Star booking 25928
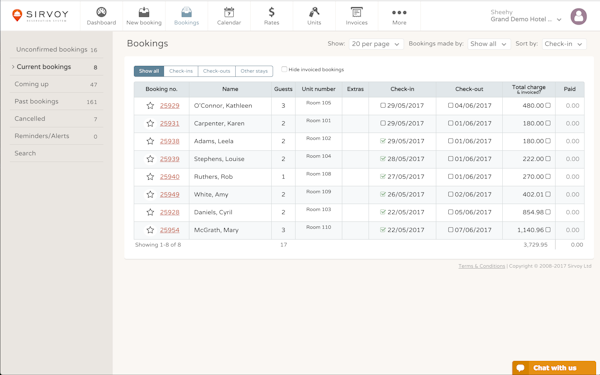 pos(150,212)
